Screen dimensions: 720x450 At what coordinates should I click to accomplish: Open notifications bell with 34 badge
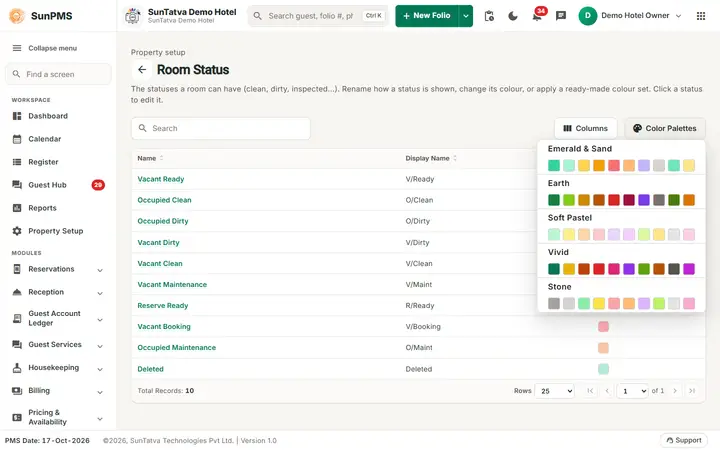pyautogui.click(x=537, y=16)
